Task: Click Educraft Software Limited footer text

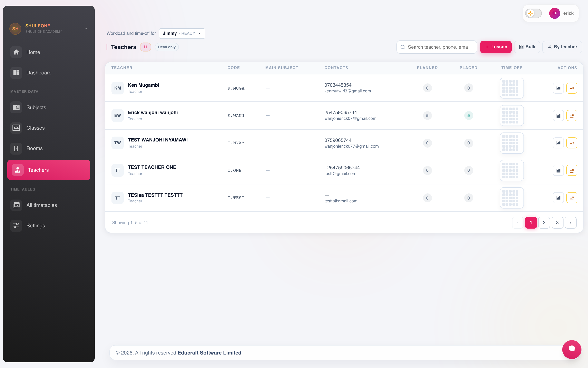Action: (209, 353)
